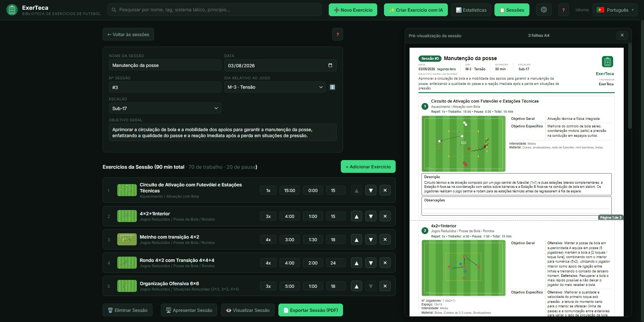The height and width of the screenshot is (322, 644).
Task: Remove Meinho com transição 4×2 exercise
Action: [385, 240]
